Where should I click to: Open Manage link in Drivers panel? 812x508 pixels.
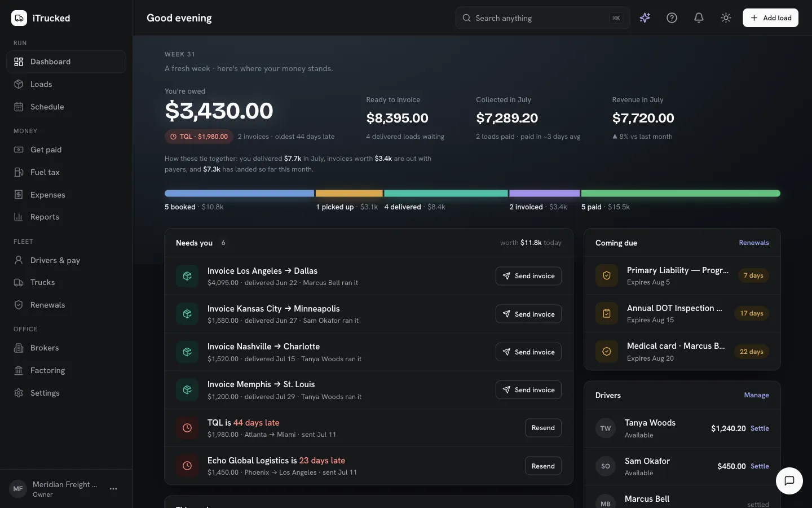tap(756, 395)
